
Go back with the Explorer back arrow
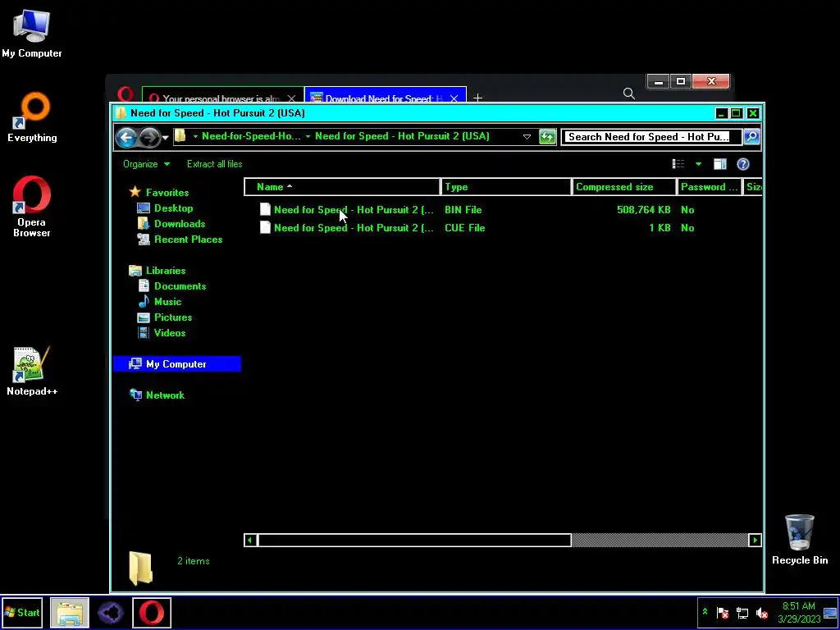coord(126,138)
